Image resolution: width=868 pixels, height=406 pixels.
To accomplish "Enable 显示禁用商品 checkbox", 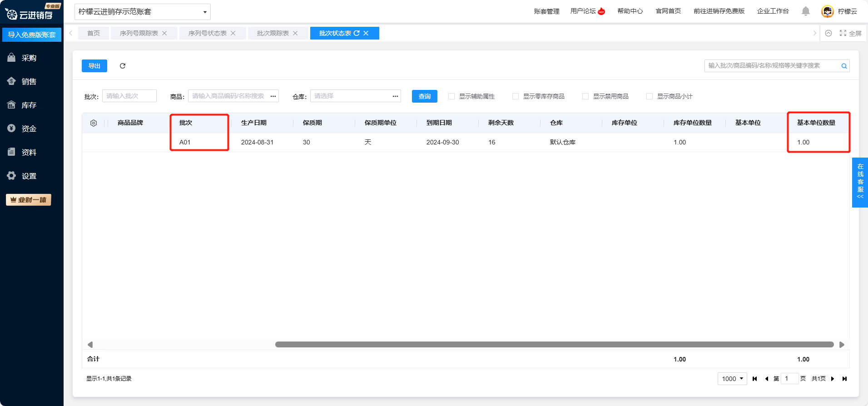I will (x=585, y=96).
